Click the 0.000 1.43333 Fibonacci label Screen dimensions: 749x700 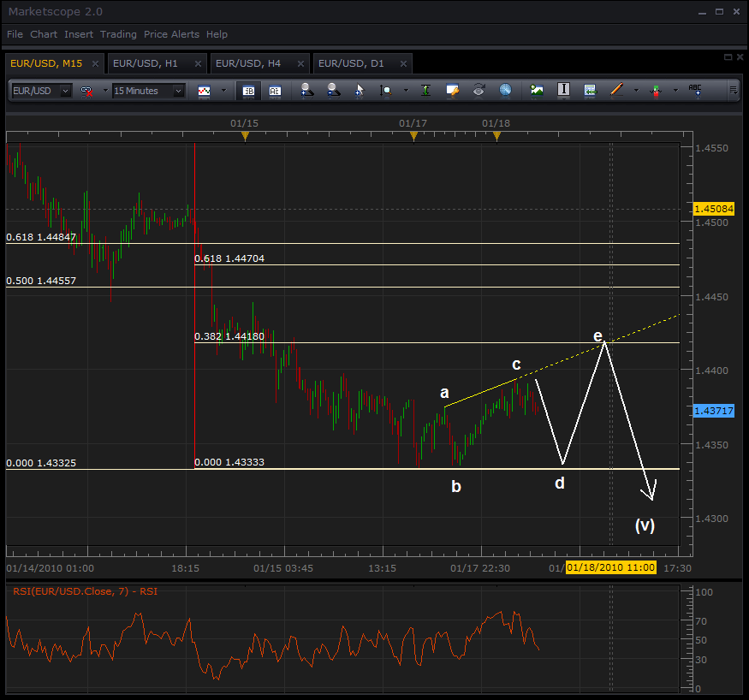click(x=229, y=462)
